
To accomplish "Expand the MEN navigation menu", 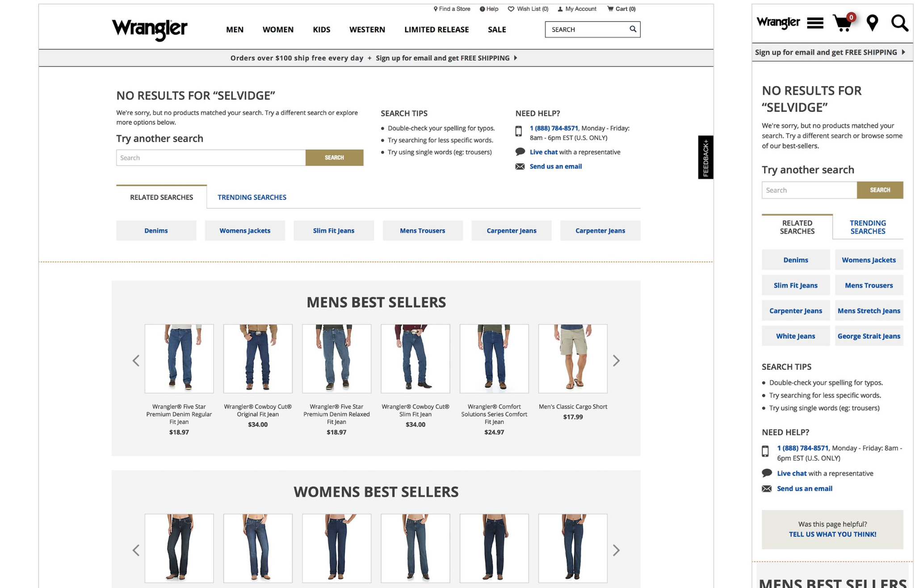I will pyautogui.click(x=235, y=29).
